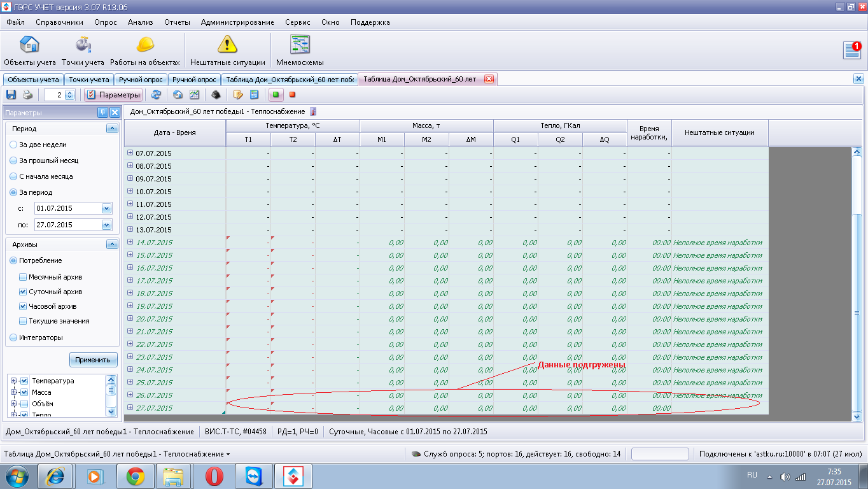Screen dimensions: 868x489
Task: Enable the Текущие значения checkbox
Action: [x=23, y=321]
